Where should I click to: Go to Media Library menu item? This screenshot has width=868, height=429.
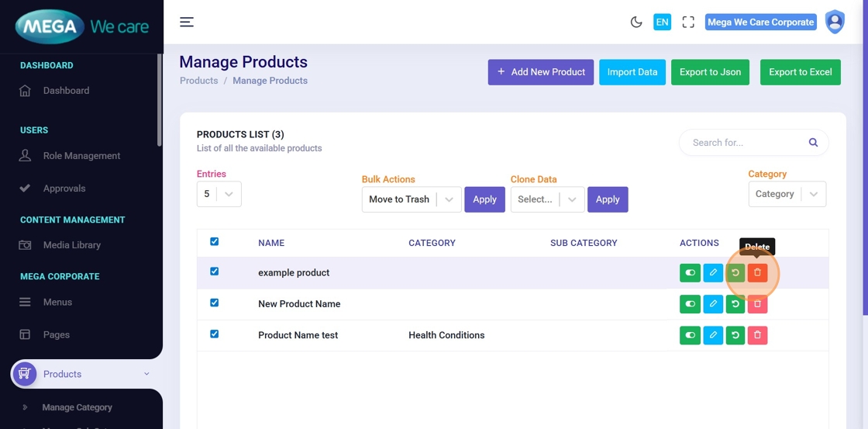point(71,245)
